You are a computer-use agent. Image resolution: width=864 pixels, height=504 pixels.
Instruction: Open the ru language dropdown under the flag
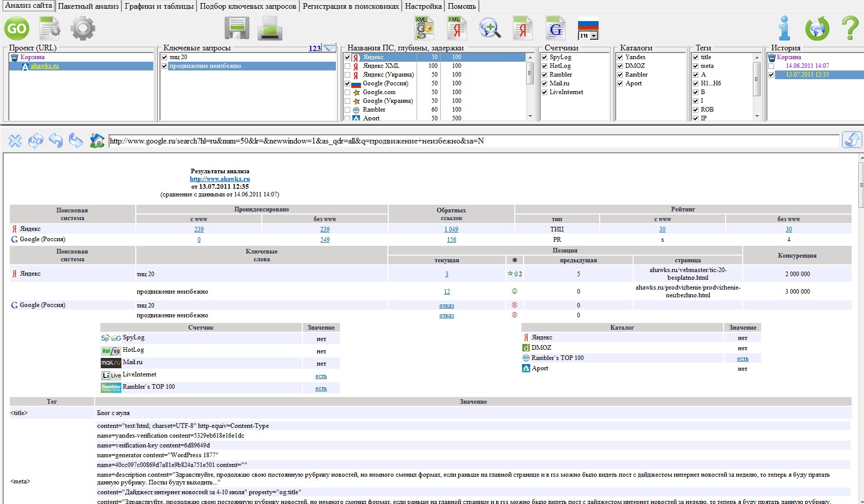594,35
